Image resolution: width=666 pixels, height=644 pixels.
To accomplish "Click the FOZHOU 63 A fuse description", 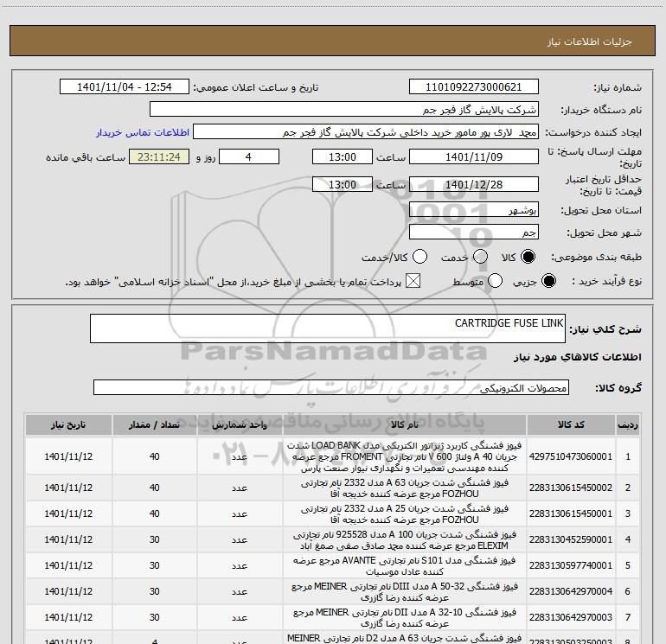I will 405,488.
